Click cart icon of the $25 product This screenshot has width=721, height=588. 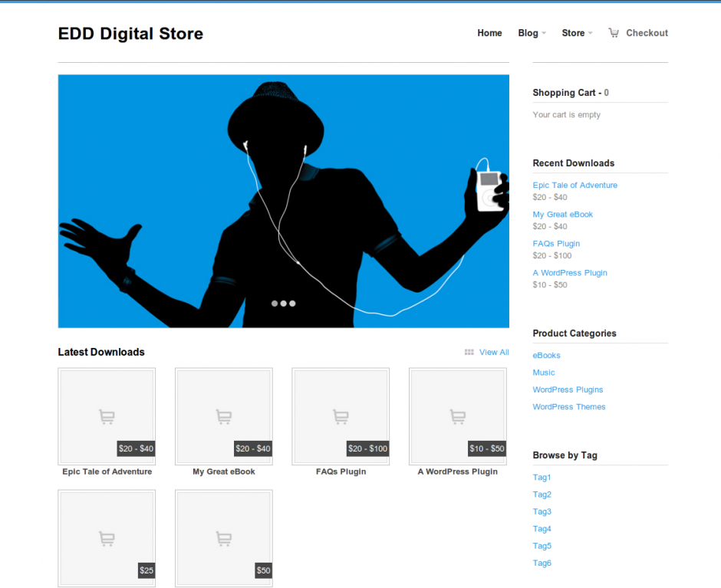[107, 538]
